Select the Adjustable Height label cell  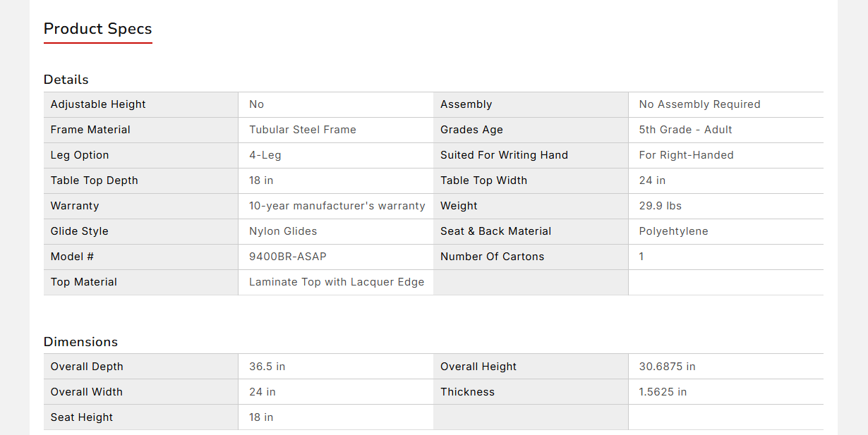click(x=98, y=104)
